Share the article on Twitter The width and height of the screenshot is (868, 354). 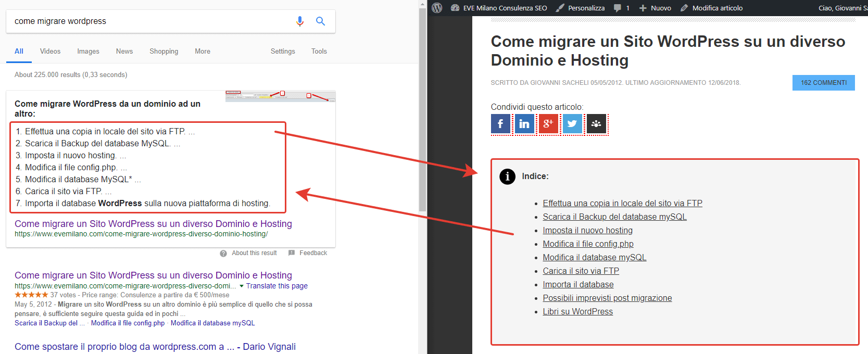[572, 124]
